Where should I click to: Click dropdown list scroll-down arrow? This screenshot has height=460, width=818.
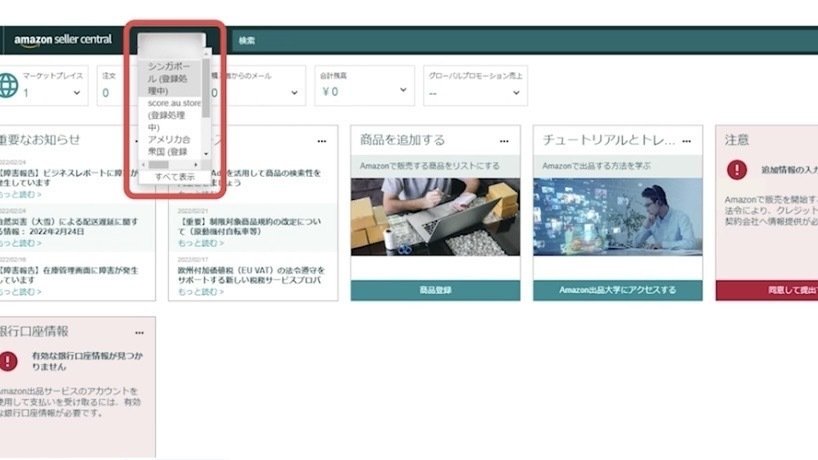[206, 154]
